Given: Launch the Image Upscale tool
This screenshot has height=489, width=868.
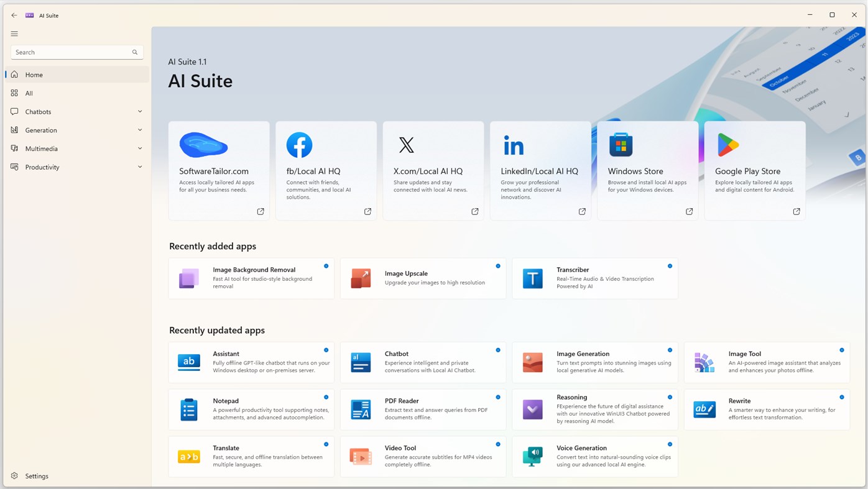Looking at the screenshot, I should pos(361,278).
